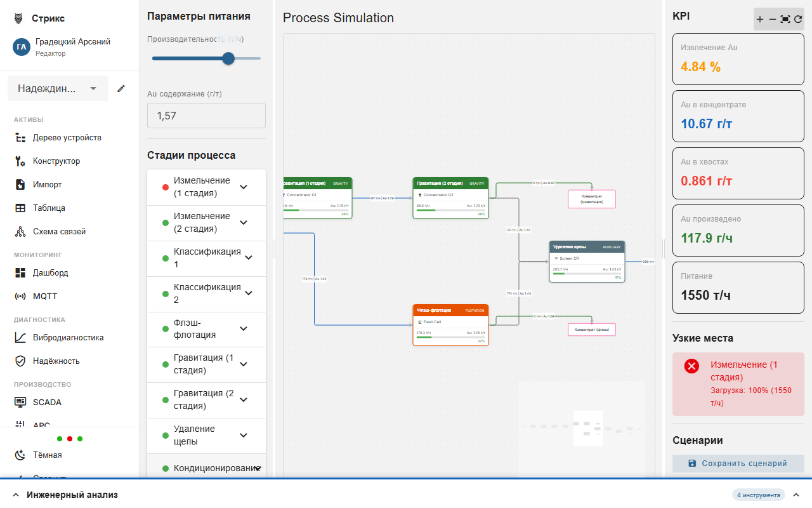Open Конструктор in the sidebar

[x=56, y=161]
